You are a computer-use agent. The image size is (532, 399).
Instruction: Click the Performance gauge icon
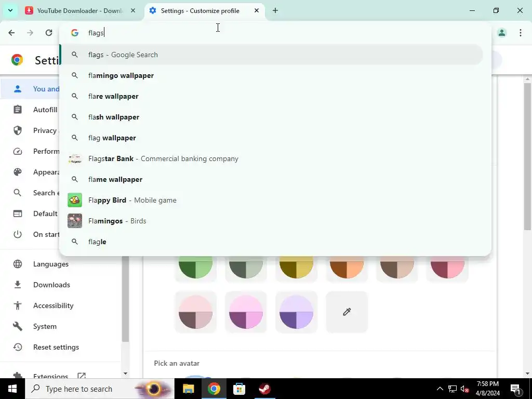click(x=18, y=151)
